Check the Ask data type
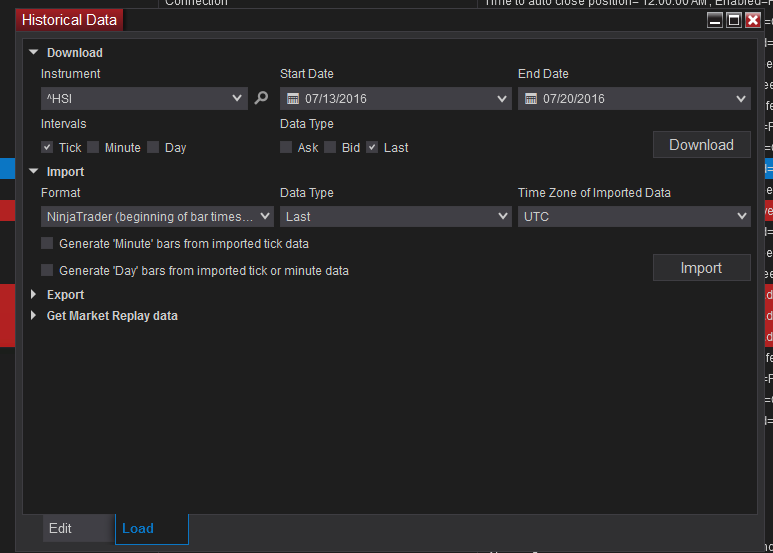This screenshot has height=553, width=773. click(286, 147)
